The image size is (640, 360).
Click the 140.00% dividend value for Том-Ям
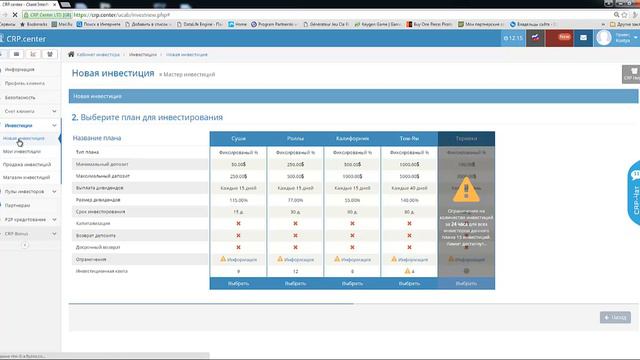click(x=409, y=200)
